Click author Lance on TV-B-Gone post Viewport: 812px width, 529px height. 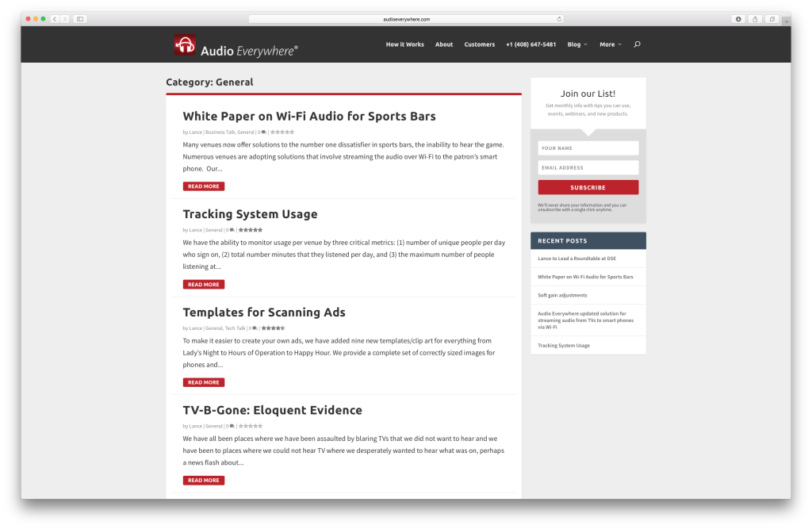click(x=195, y=426)
